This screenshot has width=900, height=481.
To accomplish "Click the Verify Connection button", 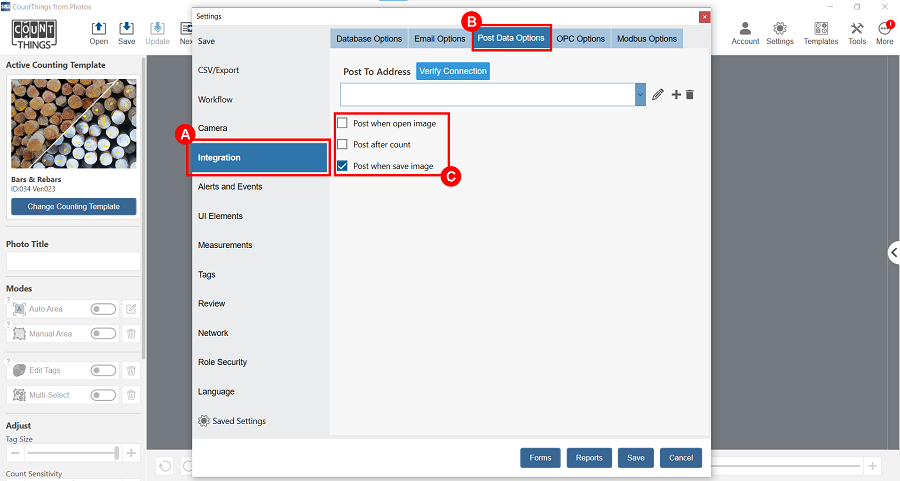I will [x=453, y=71].
